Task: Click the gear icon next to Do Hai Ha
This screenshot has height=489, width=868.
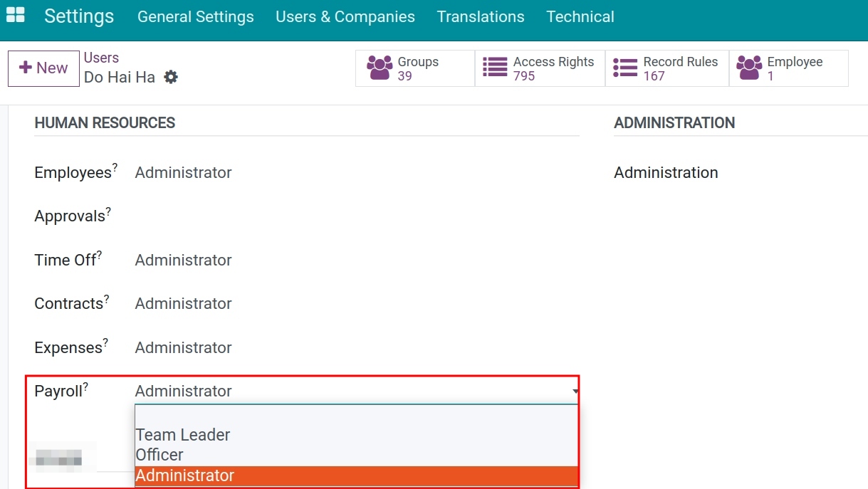Action: click(x=171, y=77)
